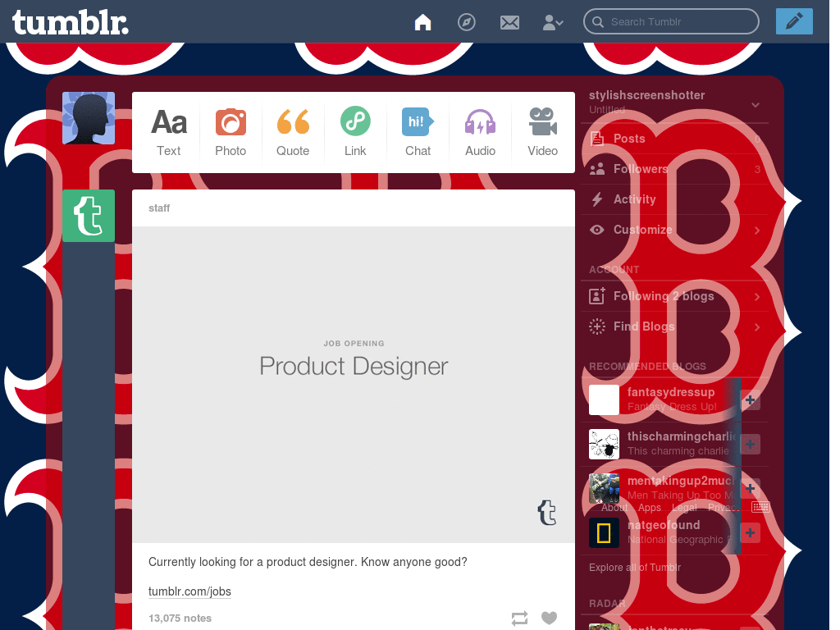Create a new Audio post
Image resolution: width=840 pixels, height=630 pixels.
(480, 132)
